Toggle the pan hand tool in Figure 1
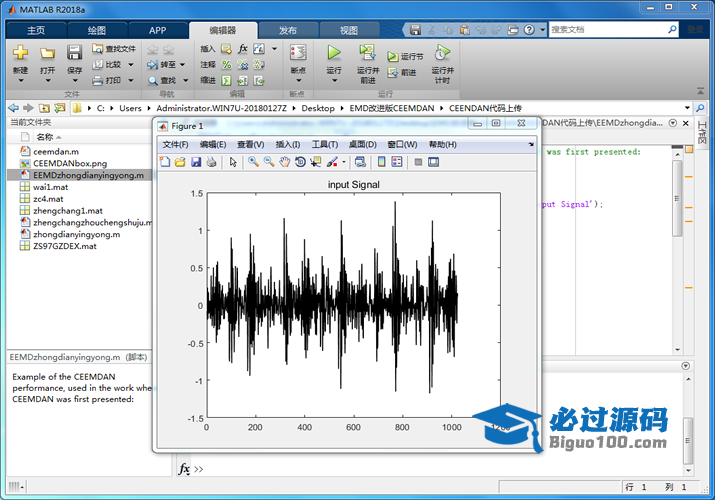 coord(285,162)
